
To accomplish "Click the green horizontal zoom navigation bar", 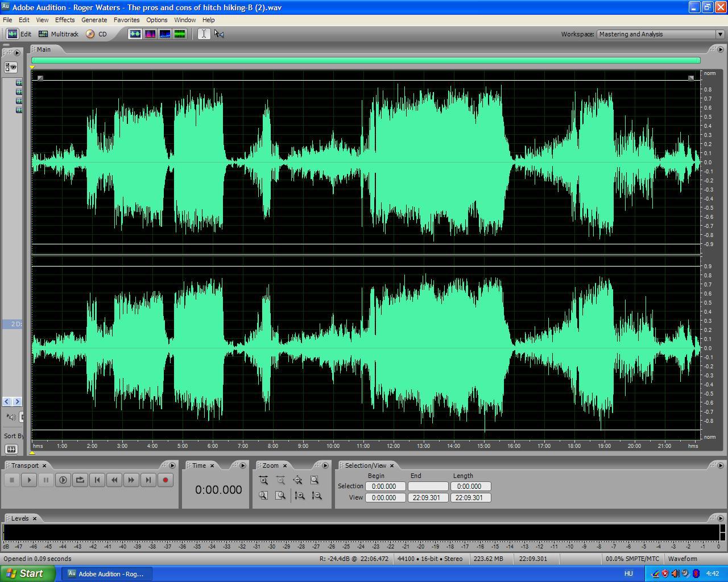I will click(366, 60).
